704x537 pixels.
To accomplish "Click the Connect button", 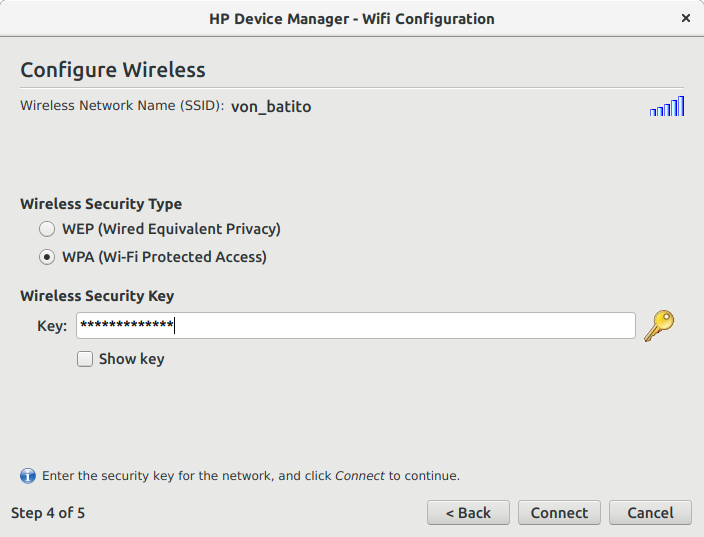I will tap(559, 513).
